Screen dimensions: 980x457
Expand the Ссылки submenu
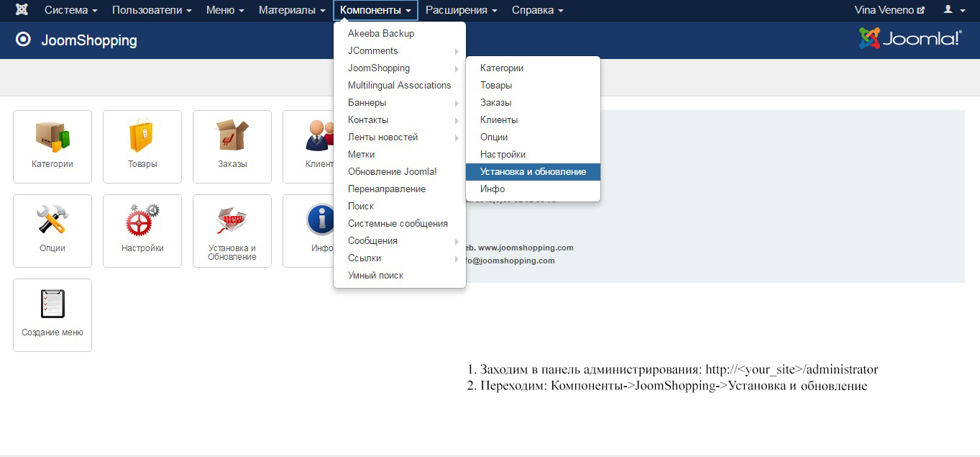(x=400, y=258)
